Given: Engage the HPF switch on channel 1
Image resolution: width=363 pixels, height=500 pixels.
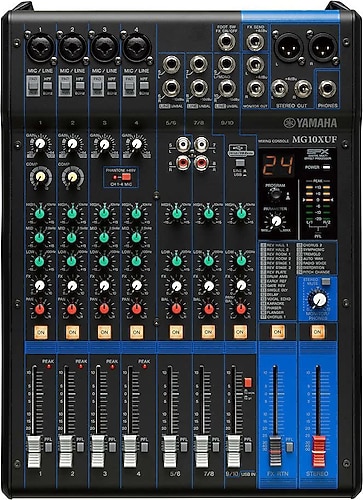Looking at the screenshot, I should tap(48, 86).
